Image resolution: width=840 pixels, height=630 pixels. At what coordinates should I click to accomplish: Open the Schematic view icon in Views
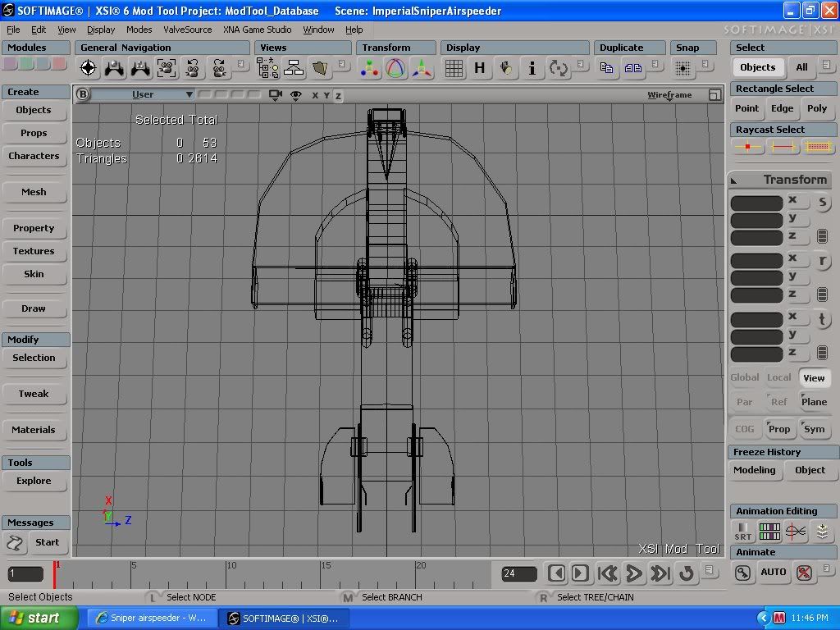[294, 68]
